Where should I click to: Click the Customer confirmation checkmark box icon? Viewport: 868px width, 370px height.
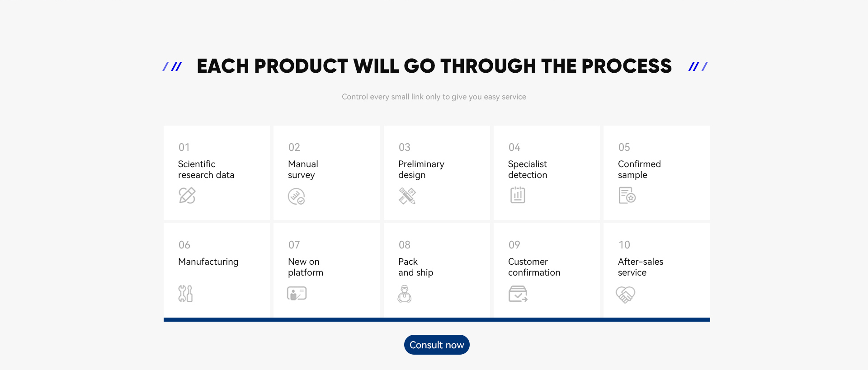click(518, 294)
